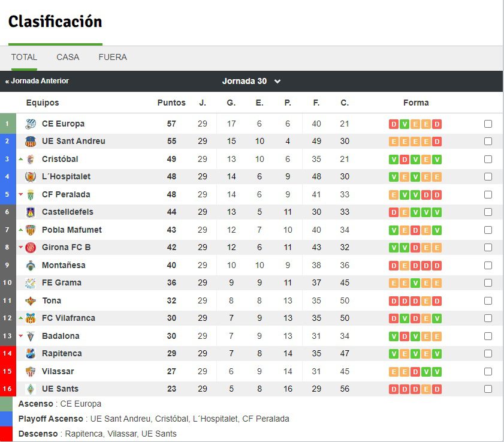This screenshot has height=442, width=504.
Task: Enable the checkbox next to Vilassar
Action: [488, 371]
